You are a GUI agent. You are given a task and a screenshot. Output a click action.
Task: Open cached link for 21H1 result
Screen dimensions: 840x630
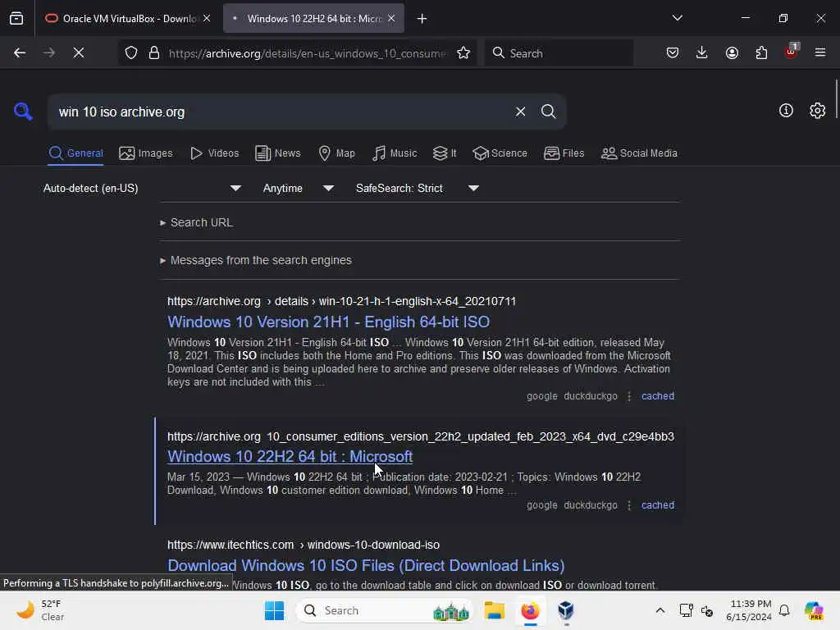click(657, 396)
